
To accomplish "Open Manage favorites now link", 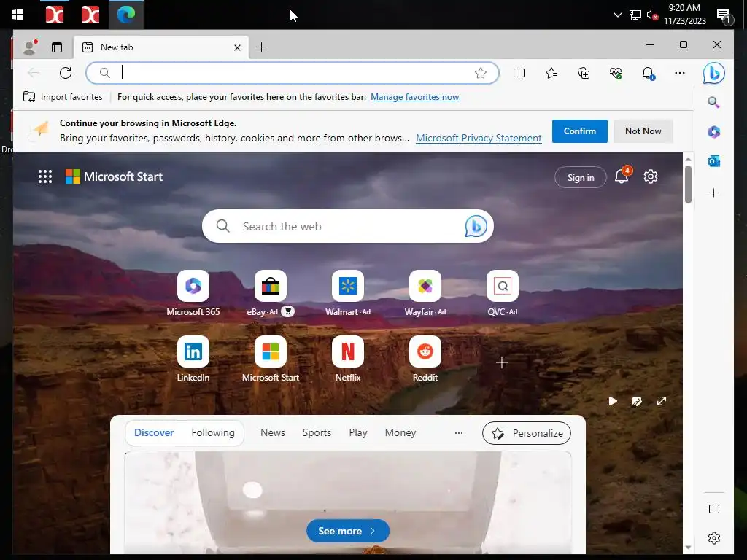I will tap(414, 97).
